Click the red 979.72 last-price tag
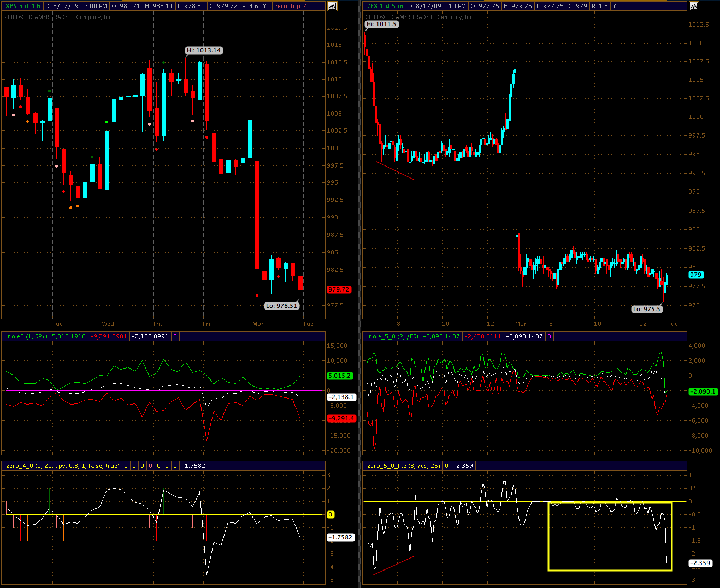 [x=339, y=289]
